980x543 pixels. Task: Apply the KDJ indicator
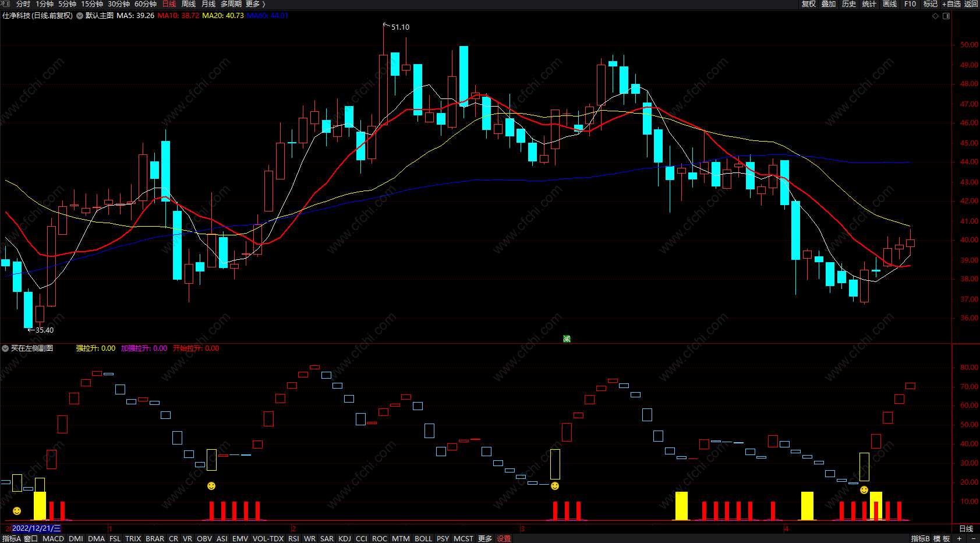coord(345,539)
